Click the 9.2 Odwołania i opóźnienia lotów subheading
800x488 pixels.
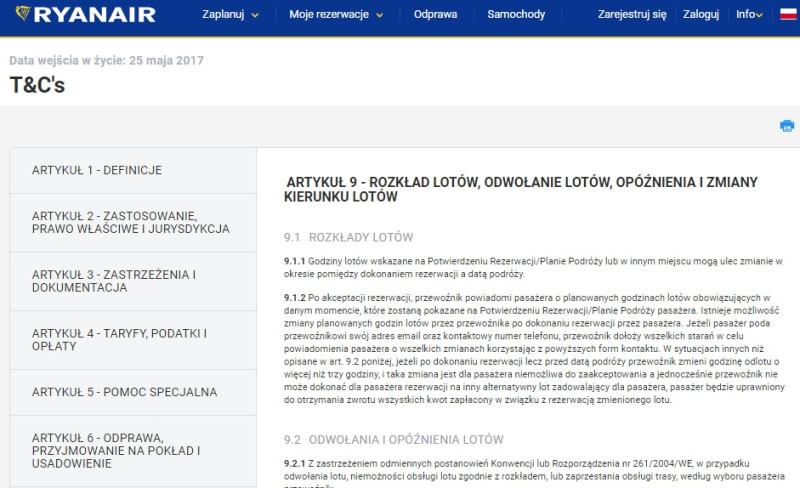[393, 440]
